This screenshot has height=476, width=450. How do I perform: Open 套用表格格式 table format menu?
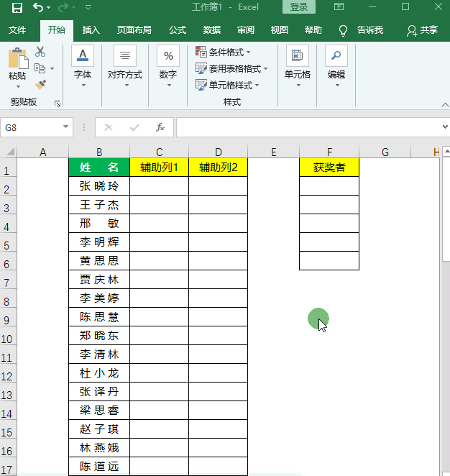pyautogui.click(x=231, y=68)
